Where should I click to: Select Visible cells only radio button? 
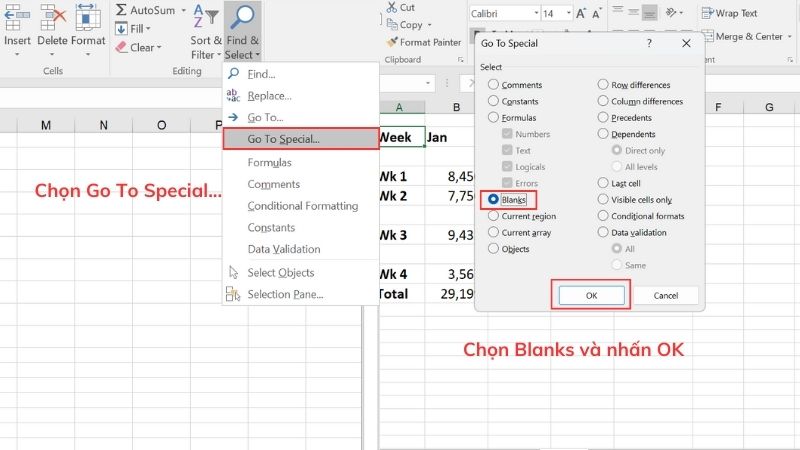click(603, 199)
